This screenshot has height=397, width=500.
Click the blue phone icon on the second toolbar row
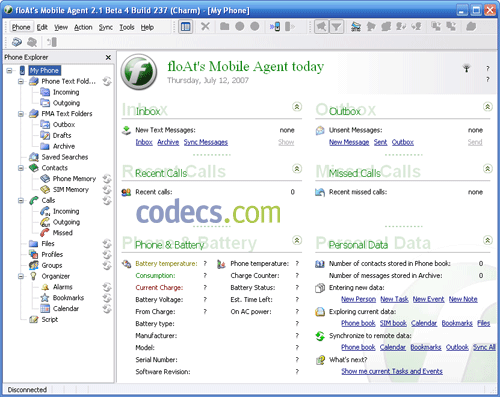click(x=17, y=42)
